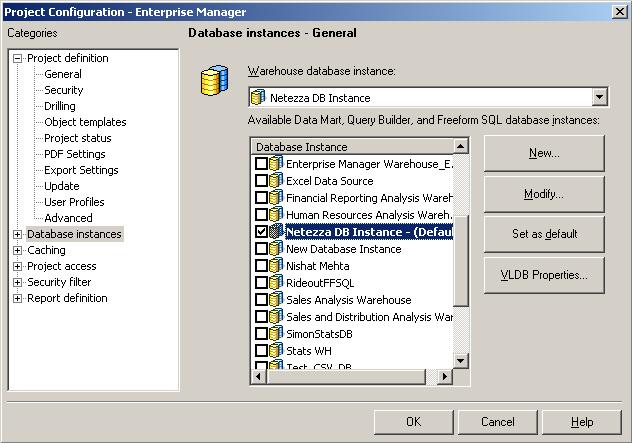Click the SimonStatsDB database icon
Image resolution: width=632 pixels, height=443 pixels.
click(276, 334)
